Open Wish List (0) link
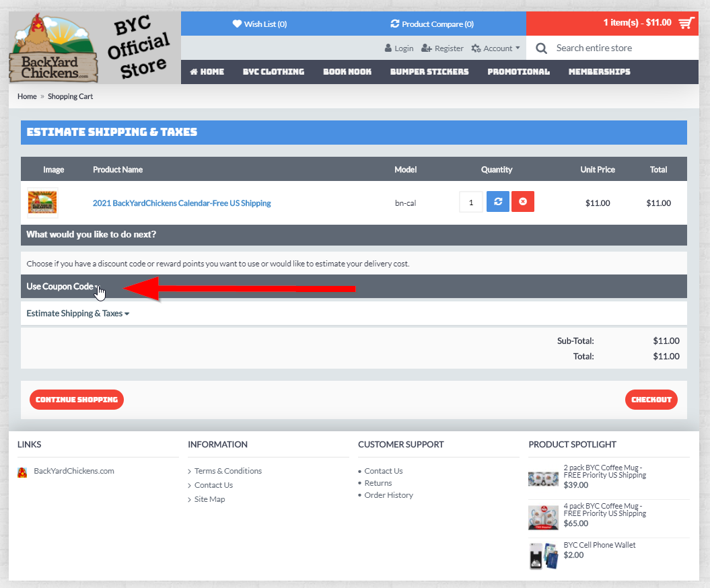This screenshot has height=588, width=710. coord(260,24)
